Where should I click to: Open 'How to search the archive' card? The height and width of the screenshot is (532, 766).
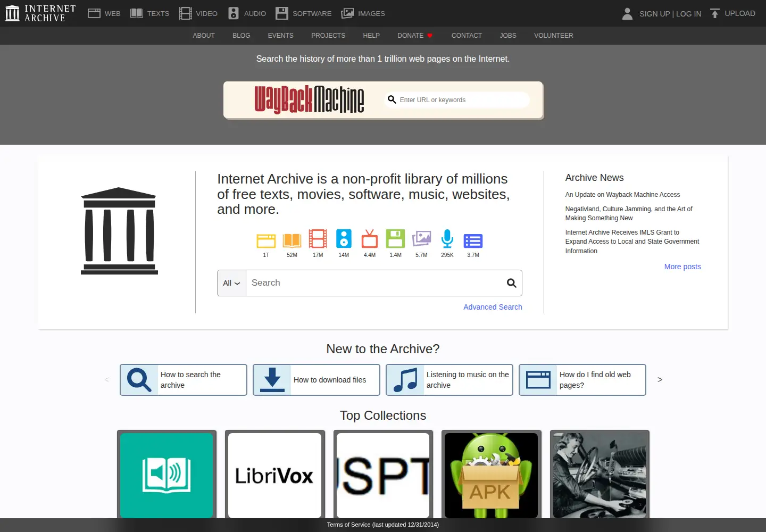184,380
